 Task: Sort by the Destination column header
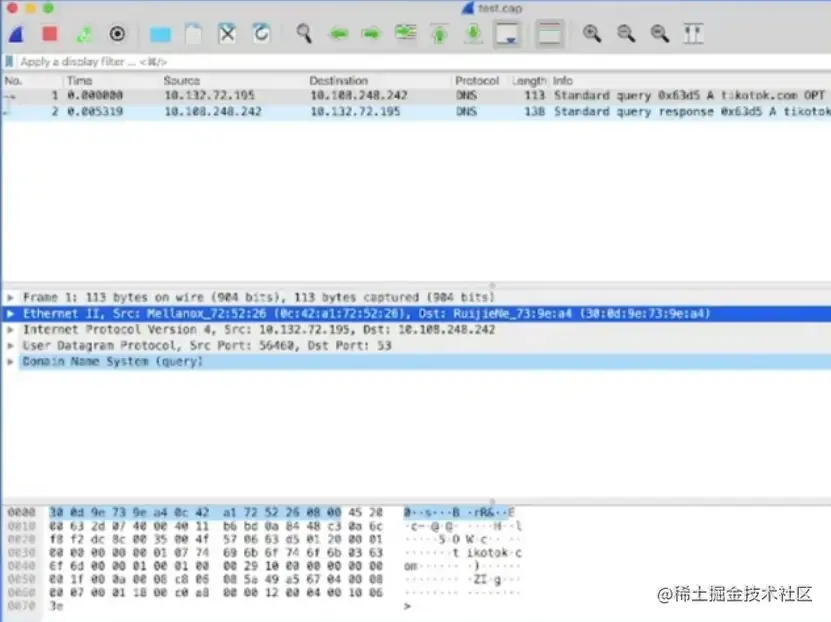tap(379, 81)
